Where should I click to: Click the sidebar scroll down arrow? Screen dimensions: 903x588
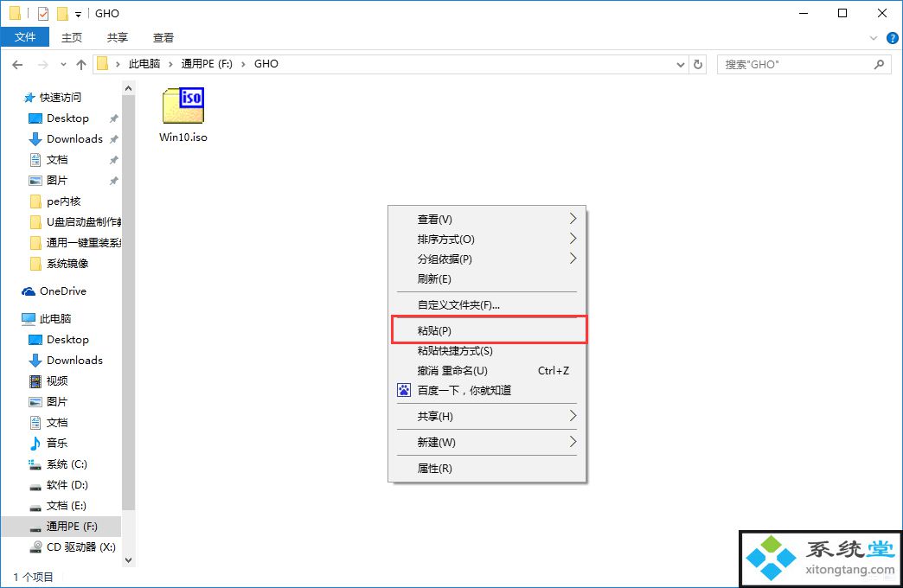tap(128, 559)
